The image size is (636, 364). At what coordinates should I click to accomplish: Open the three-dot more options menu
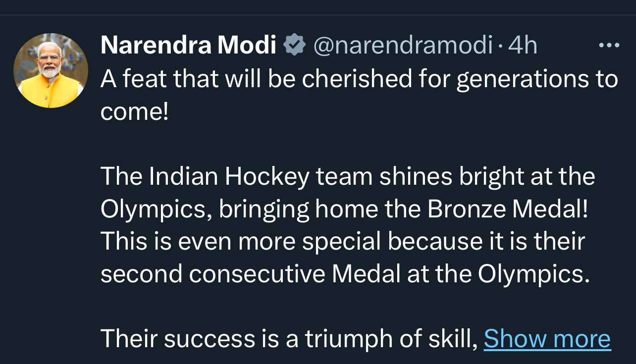tap(609, 46)
